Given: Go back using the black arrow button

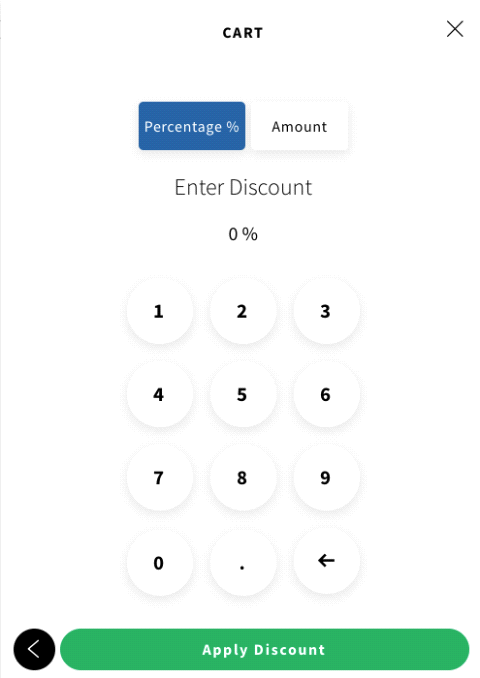Looking at the screenshot, I should [34, 649].
